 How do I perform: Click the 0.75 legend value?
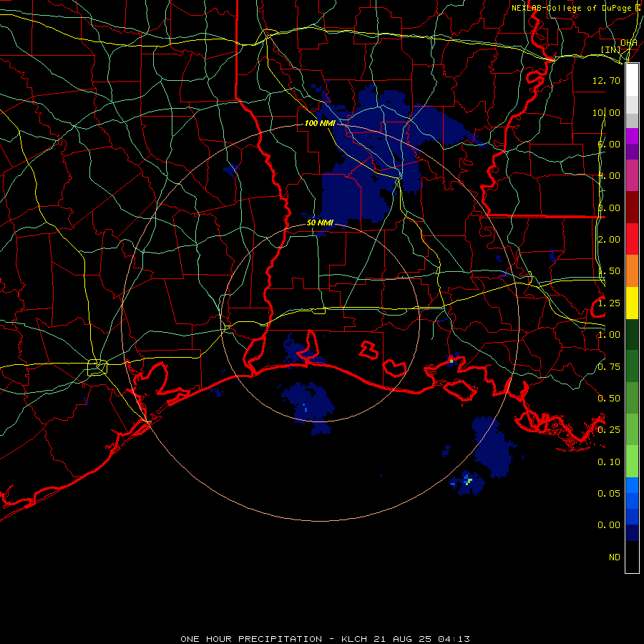[609, 367]
